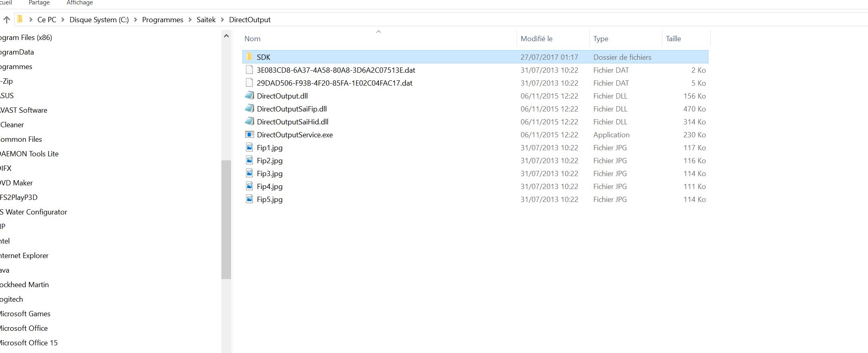
Task: Open the Affichage ribbon tab
Action: pyautogui.click(x=80, y=3)
